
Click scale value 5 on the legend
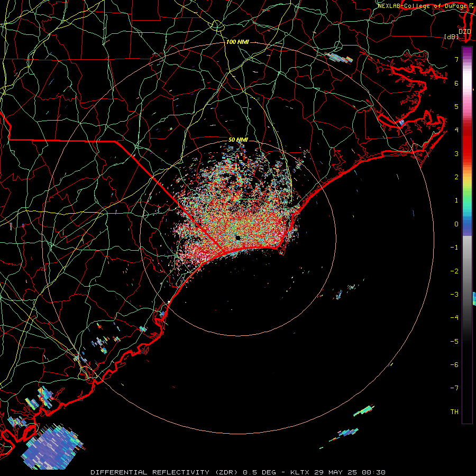pyautogui.click(x=456, y=106)
